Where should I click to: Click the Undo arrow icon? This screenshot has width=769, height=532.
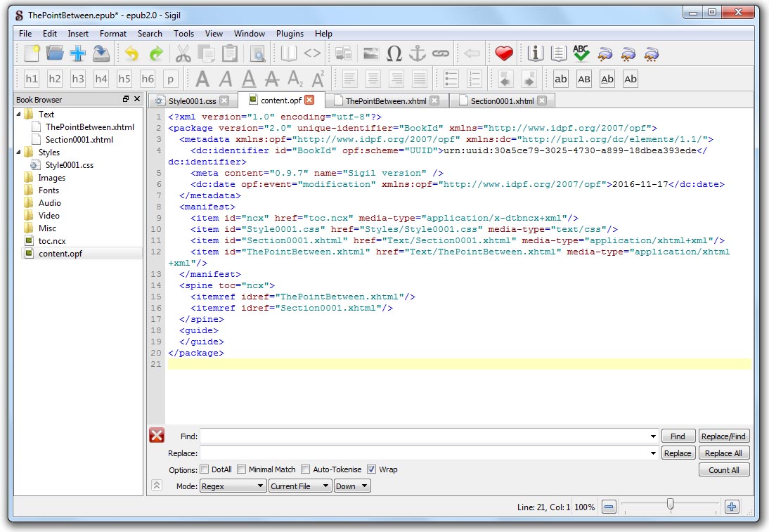click(x=131, y=53)
